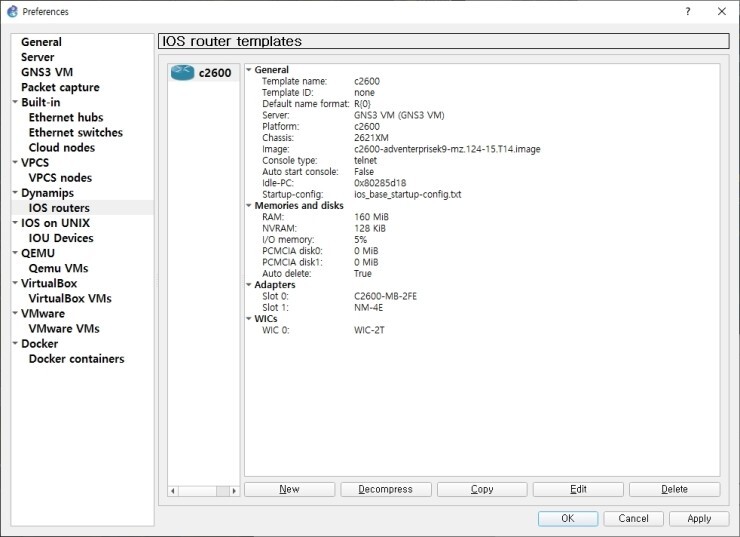Collapse the IOS on UNIX section

(x=15, y=222)
